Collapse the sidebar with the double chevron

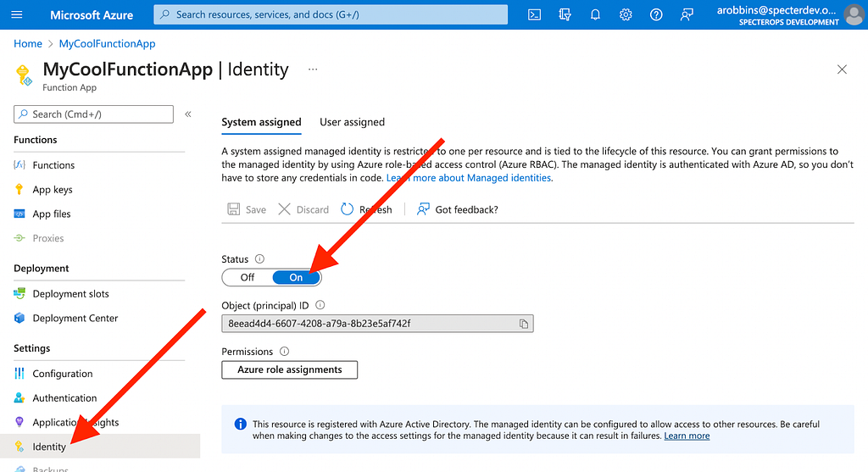click(188, 114)
